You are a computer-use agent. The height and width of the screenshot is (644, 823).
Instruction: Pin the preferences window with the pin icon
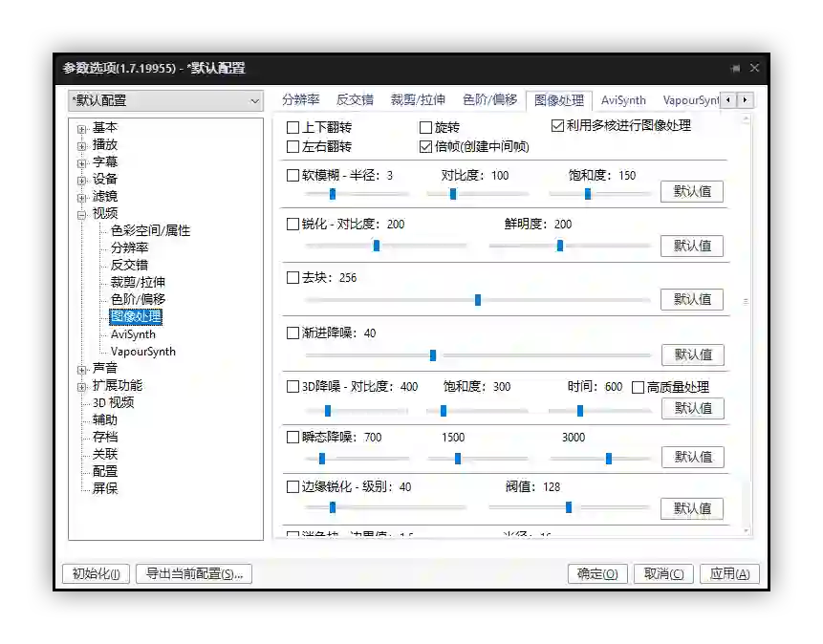[735, 69]
